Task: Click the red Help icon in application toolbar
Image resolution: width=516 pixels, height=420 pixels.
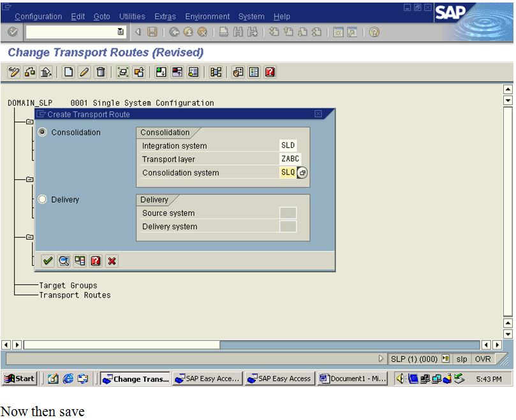Action: (x=270, y=72)
